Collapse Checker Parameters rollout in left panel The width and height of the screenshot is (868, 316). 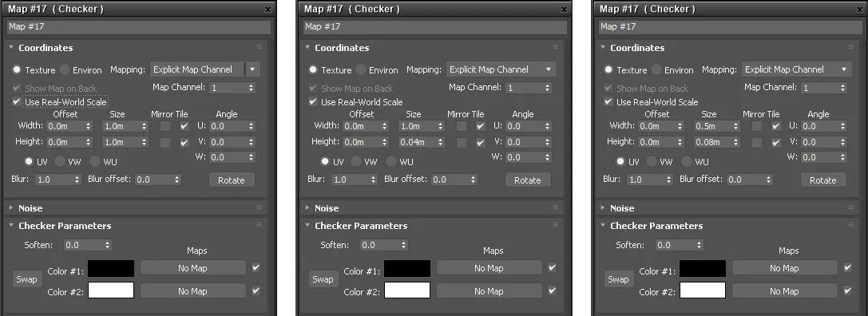(11, 226)
